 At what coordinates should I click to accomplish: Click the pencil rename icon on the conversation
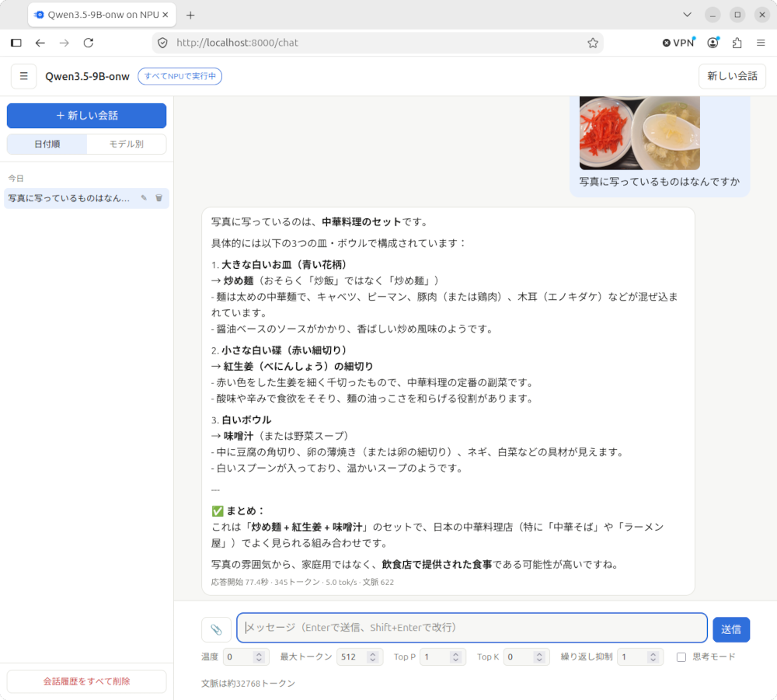(x=144, y=198)
